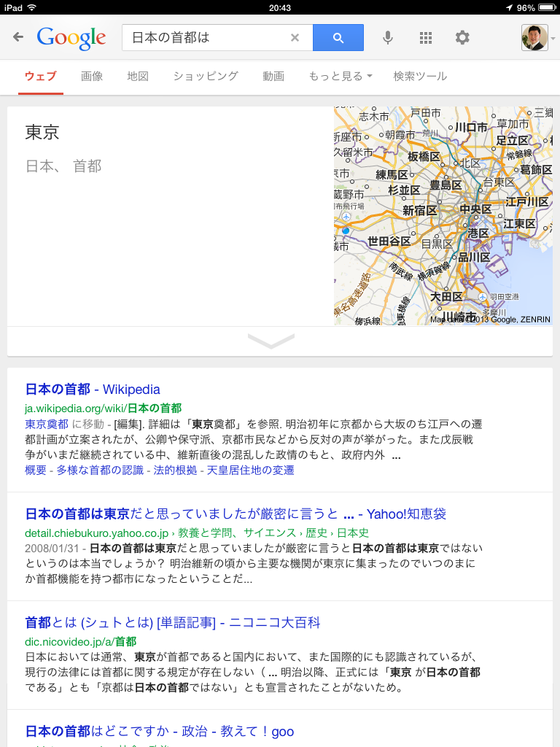Viewport: 560px width, 747px height.
Task: Open the 多様な首都の認識 section link
Action: pyautogui.click(x=100, y=471)
